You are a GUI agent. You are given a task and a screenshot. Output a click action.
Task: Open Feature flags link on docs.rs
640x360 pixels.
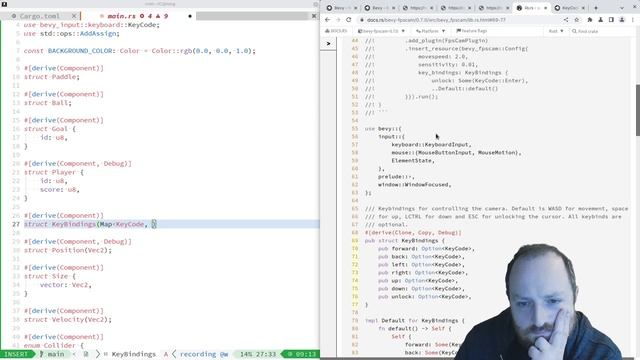click(471, 31)
